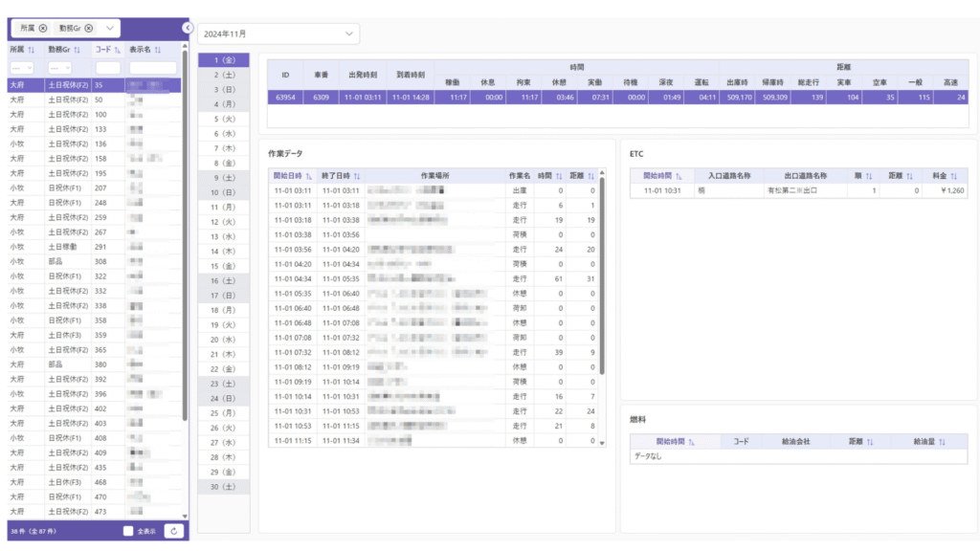Enable the 全表示 checkbox

click(x=128, y=530)
